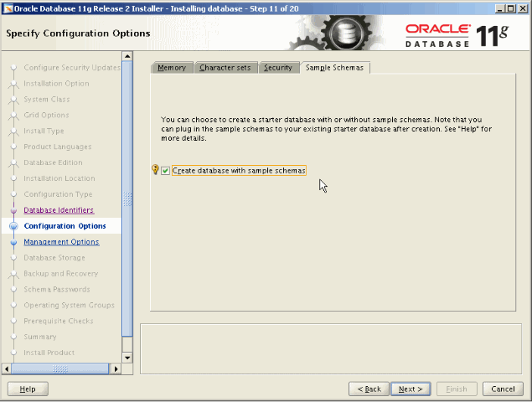532x402 pixels.
Task: Click the horizontal scrollbar thumb below step list
Action: click(x=60, y=368)
